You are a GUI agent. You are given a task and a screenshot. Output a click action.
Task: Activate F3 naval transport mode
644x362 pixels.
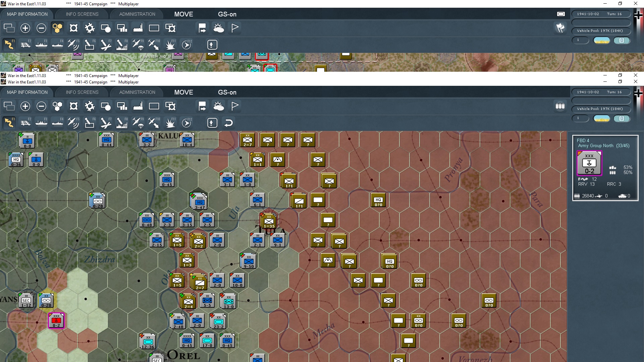[42, 123]
